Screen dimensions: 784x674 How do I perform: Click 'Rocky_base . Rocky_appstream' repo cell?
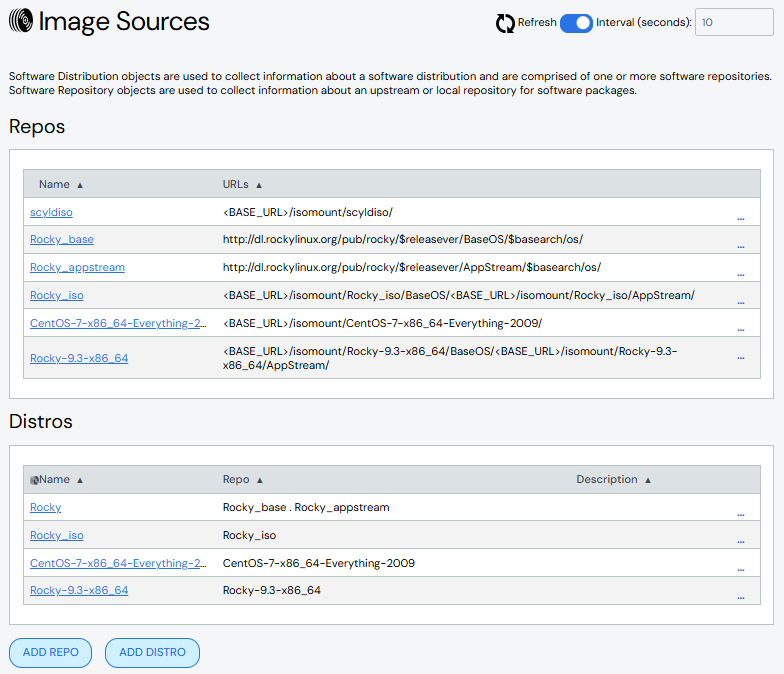point(306,508)
